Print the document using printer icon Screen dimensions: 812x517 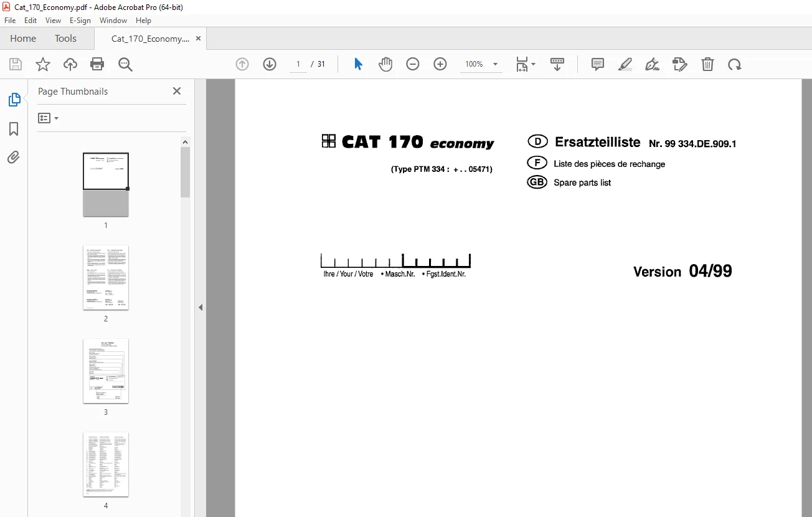click(x=97, y=64)
